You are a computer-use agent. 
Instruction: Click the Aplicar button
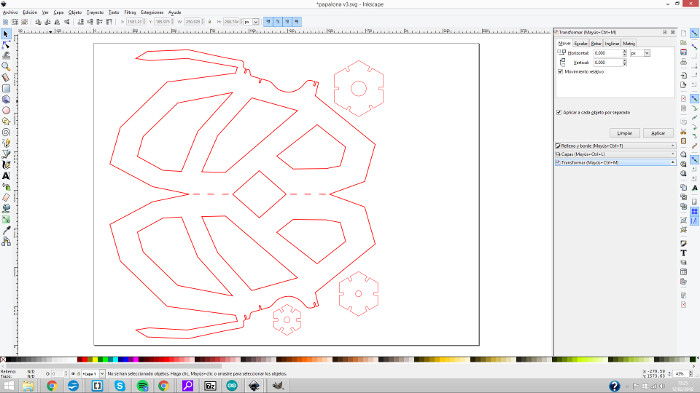click(658, 133)
